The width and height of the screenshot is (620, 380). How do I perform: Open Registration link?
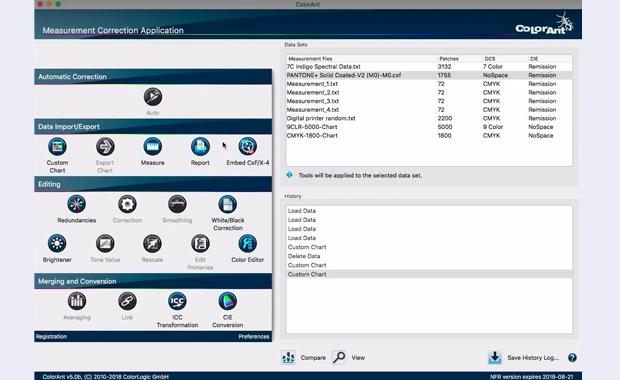[51, 337]
